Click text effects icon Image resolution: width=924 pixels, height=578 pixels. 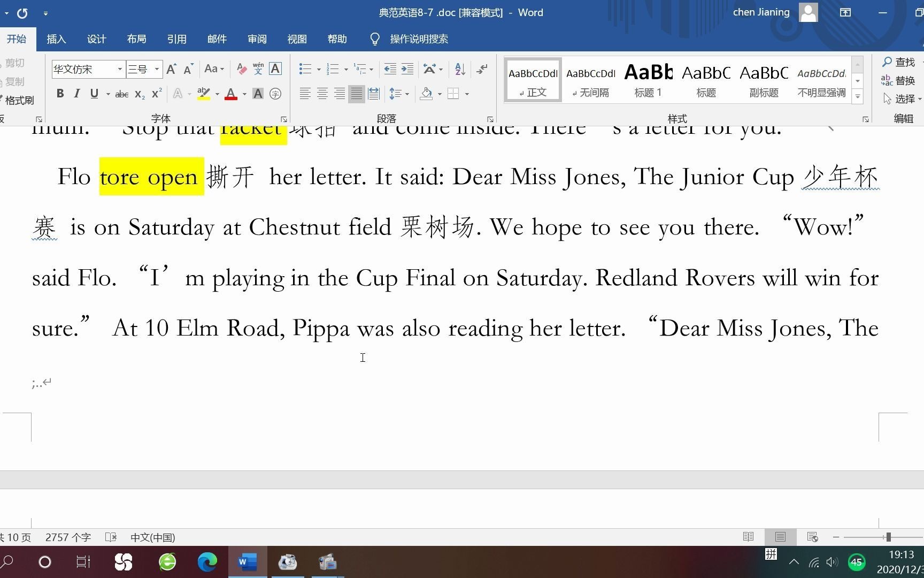tap(178, 94)
